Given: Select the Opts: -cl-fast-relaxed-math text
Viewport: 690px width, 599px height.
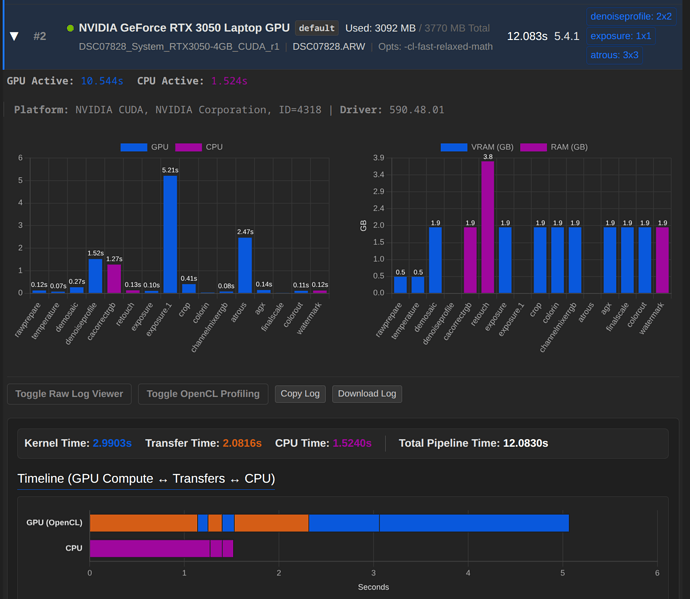Looking at the screenshot, I should pyautogui.click(x=436, y=47).
